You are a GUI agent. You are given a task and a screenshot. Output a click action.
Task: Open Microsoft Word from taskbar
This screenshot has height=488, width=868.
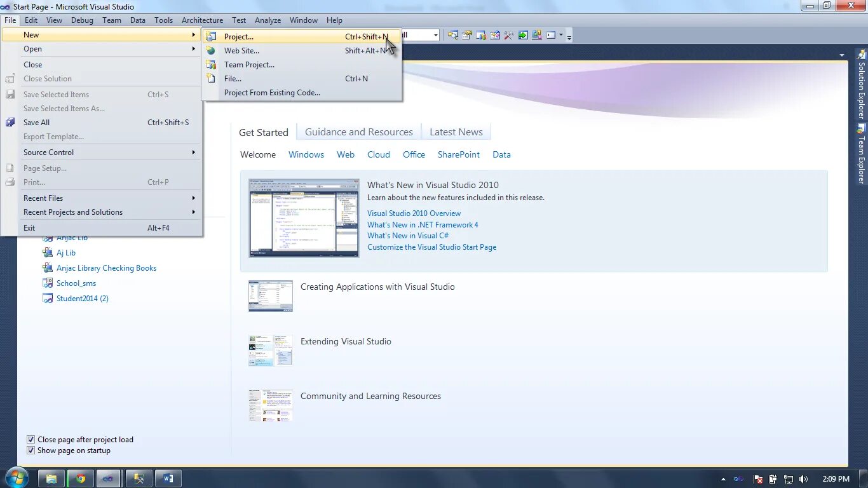(x=168, y=478)
